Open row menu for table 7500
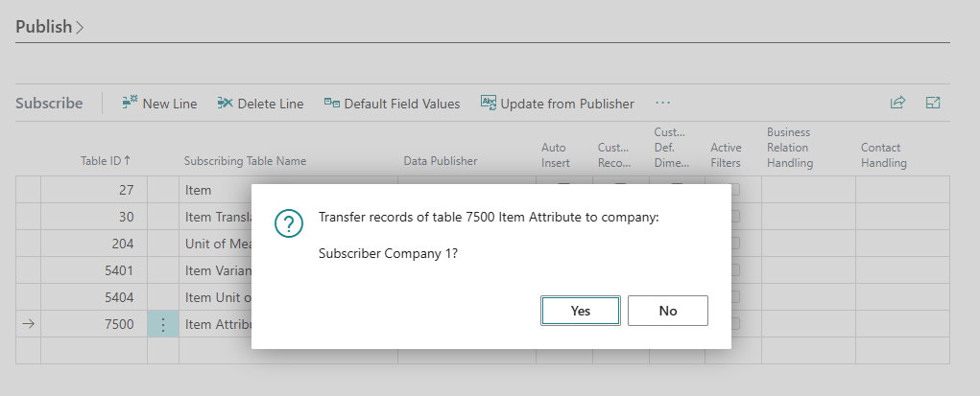Screen dimensions: 980x396 click(163, 324)
